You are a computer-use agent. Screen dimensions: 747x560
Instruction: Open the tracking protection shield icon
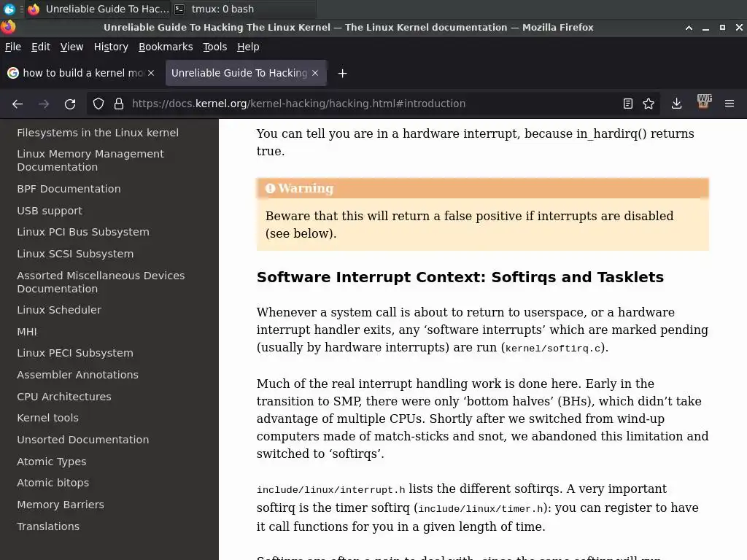(x=98, y=104)
